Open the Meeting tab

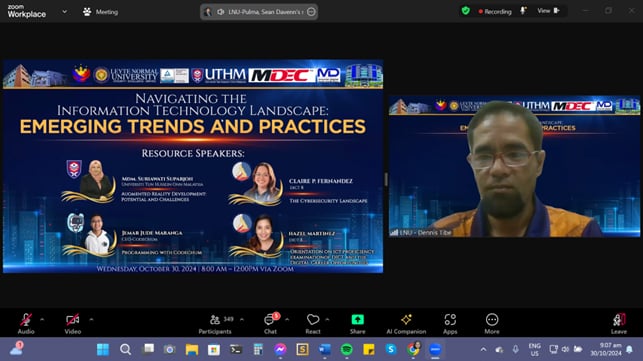pyautogui.click(x=100, y=12)
